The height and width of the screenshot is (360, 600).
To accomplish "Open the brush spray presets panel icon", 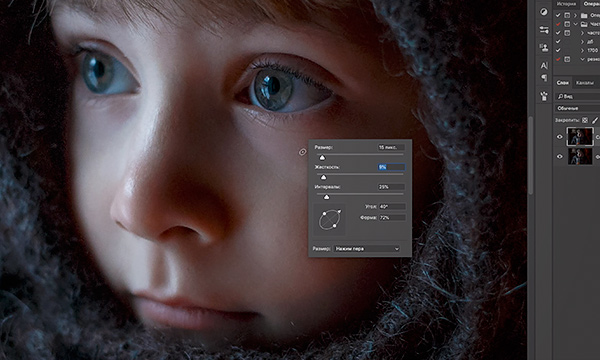I will 544,96.
